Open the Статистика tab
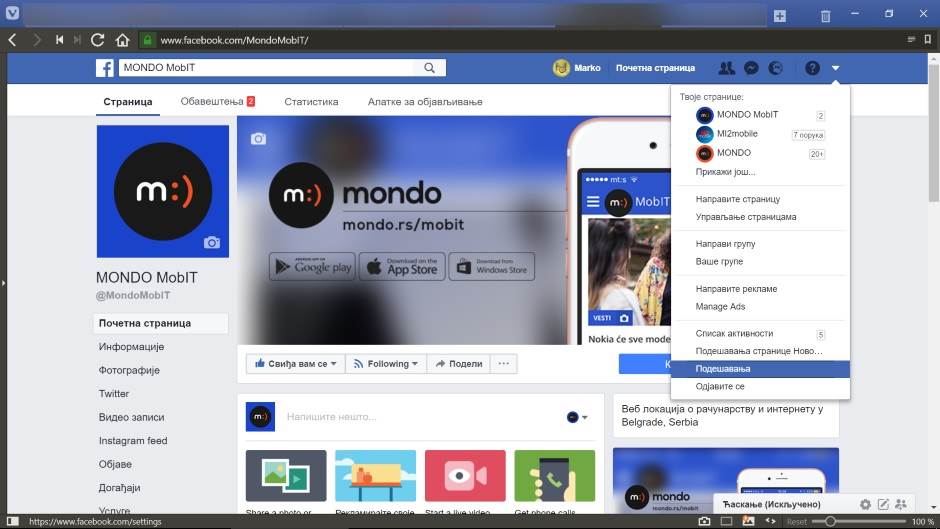The height and width of the screenshot is (529, 940). pos(311,101)
